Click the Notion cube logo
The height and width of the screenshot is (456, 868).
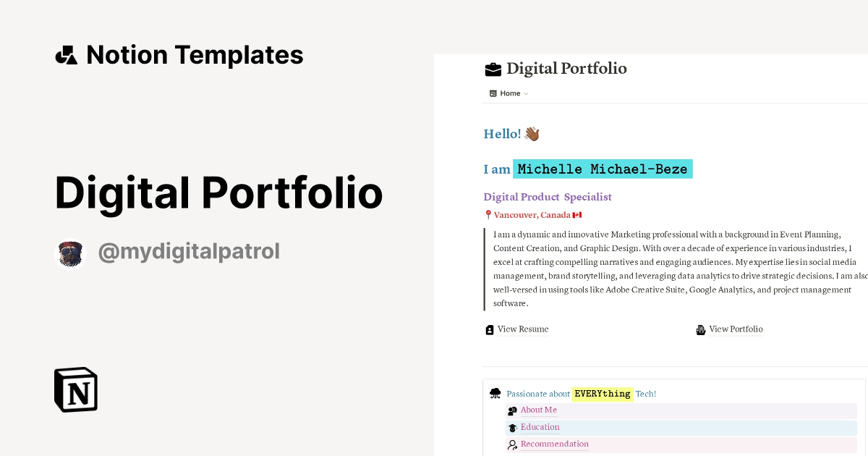pyautogui.click(x=76, y=389)
